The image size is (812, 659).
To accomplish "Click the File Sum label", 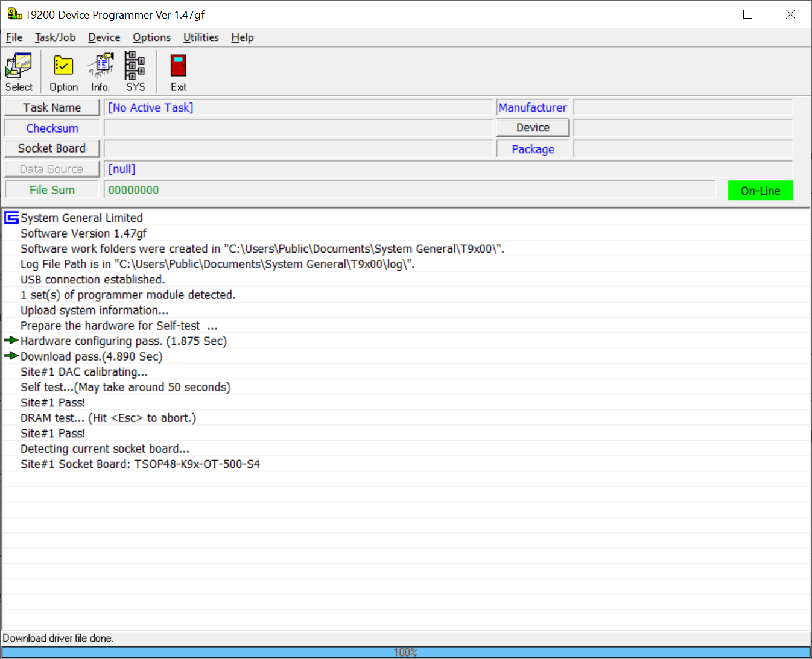I will pyautogui.click(x=52, y=190).
